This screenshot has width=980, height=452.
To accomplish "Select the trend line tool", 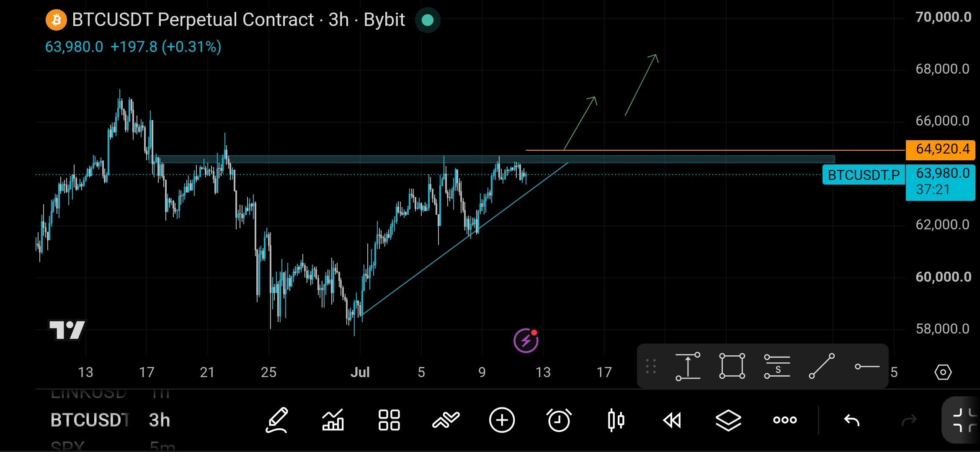I will pos(822,366).
